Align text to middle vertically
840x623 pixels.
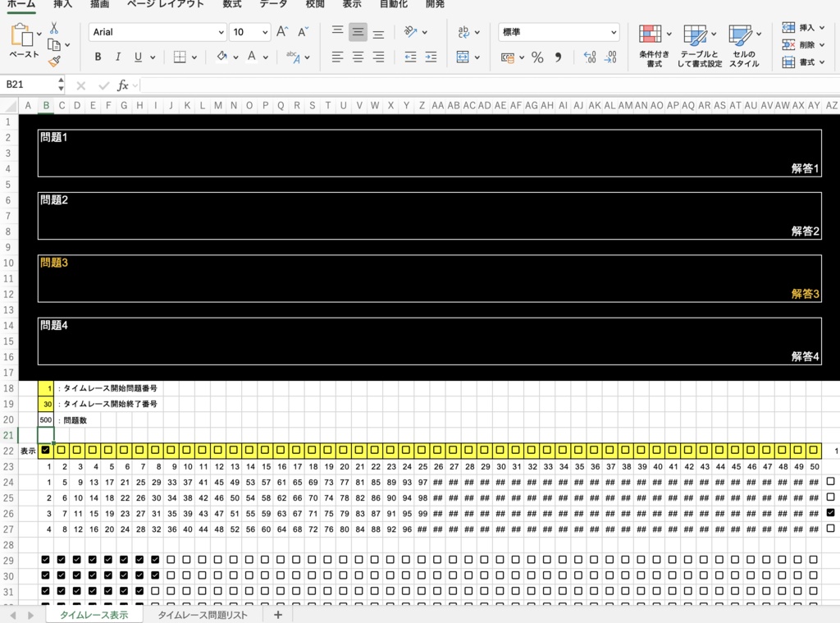click(358, 32)
